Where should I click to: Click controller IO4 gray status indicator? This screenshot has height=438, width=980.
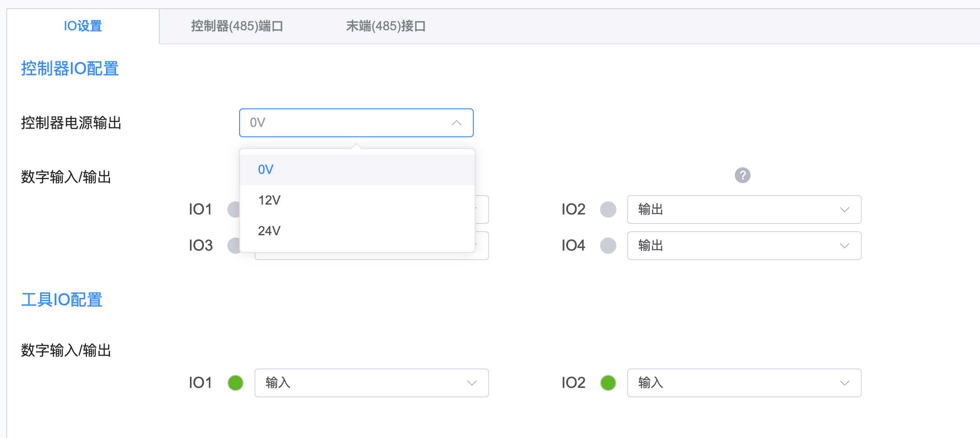[x=608, y=246]
